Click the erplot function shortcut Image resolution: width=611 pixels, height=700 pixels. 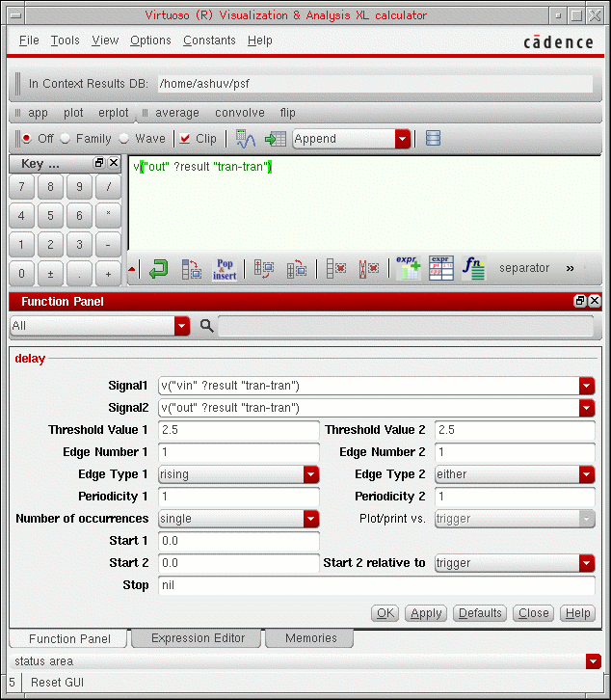pos(114,113)
